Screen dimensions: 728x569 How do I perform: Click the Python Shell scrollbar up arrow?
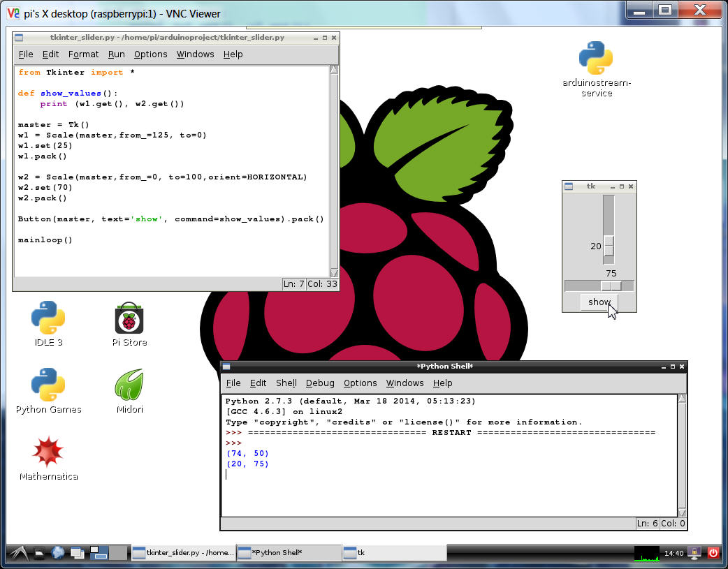682,399
